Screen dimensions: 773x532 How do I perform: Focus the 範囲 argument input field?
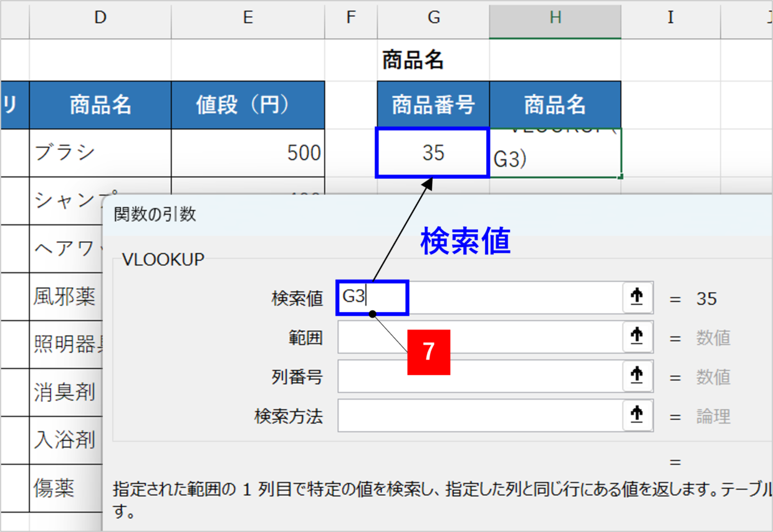[x=480, y=337]
